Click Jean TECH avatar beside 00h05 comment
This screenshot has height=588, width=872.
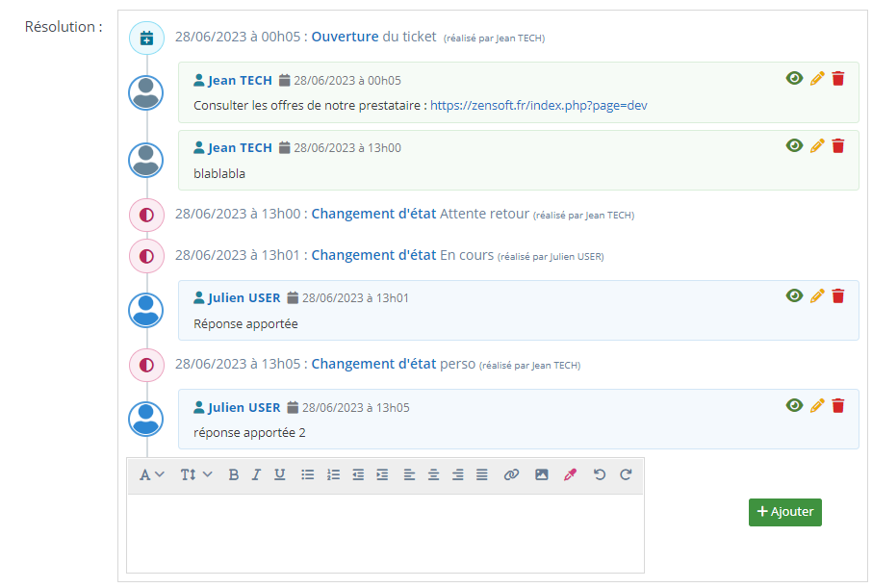[145, 93]
